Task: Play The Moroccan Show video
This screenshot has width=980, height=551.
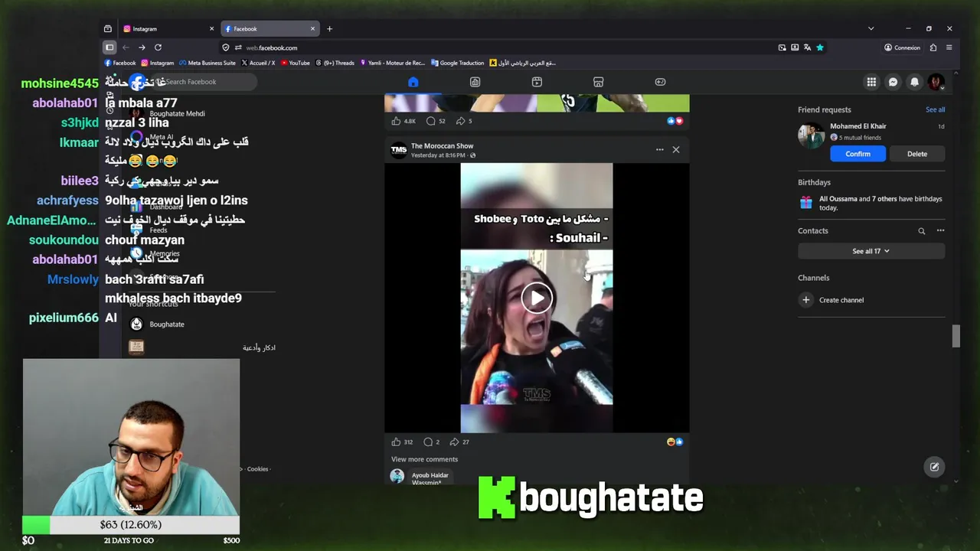Action: pyautogui.click(x=537, y=298)
